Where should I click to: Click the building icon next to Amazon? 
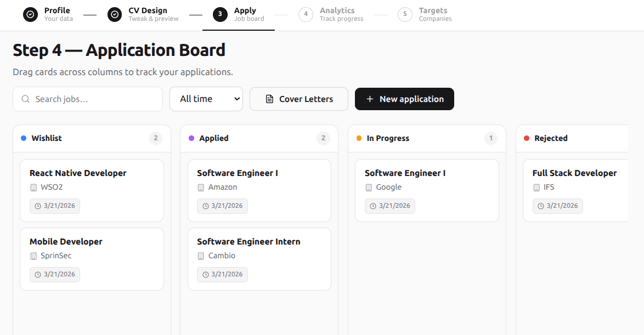pyautogui.click(x=201, y=187)
